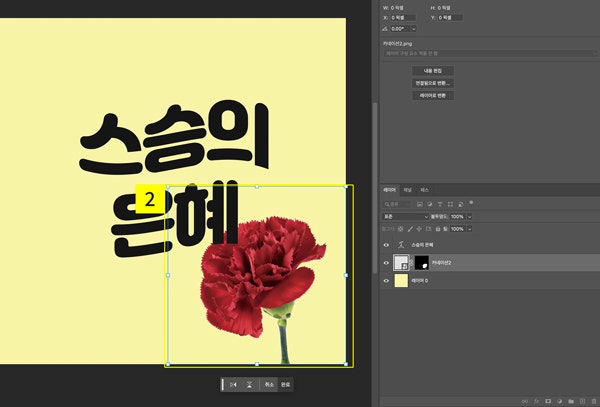Open the opacity slider dropdown arrow
Screen dimensions: 600x407
point(470,217)
